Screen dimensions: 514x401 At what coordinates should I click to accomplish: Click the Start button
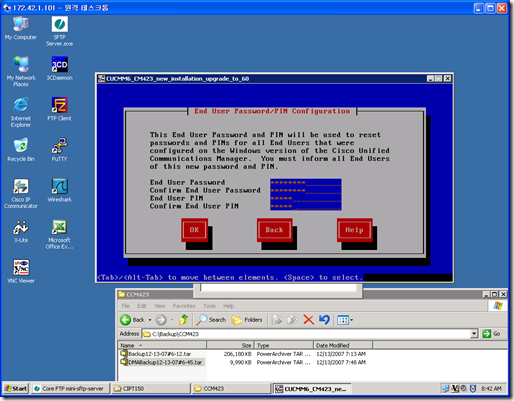pos(16,388)
